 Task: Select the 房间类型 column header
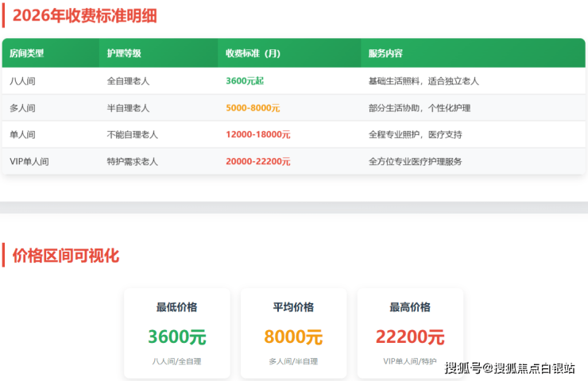pos(27,53)
